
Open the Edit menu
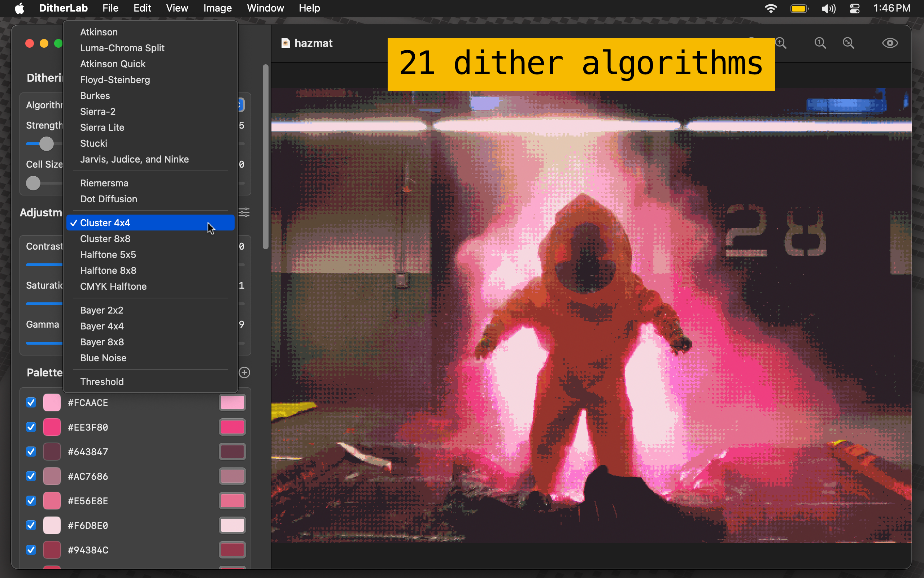coord(142,8)
